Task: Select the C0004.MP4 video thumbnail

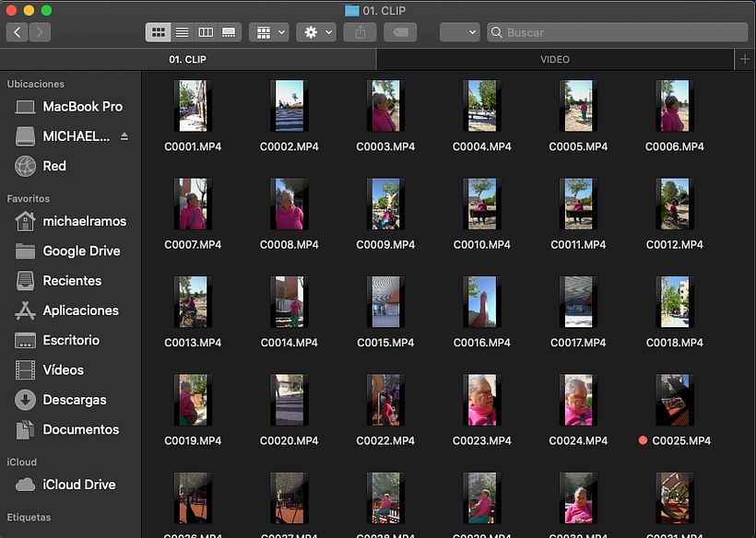Action: coord(482,106)
